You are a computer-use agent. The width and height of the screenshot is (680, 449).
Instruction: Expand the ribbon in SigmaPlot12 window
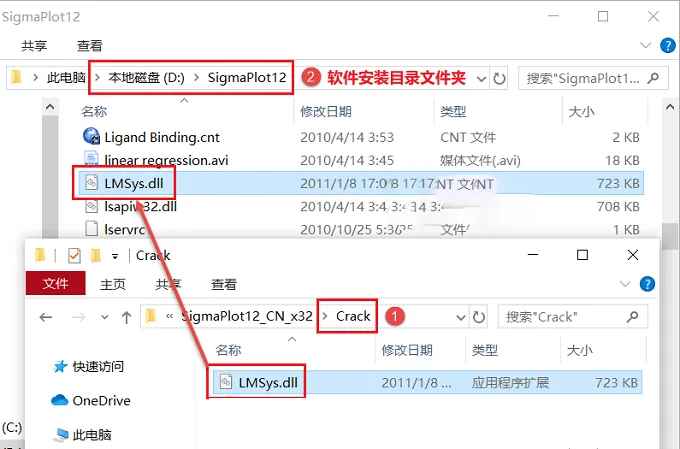click(x=645, y=45)
